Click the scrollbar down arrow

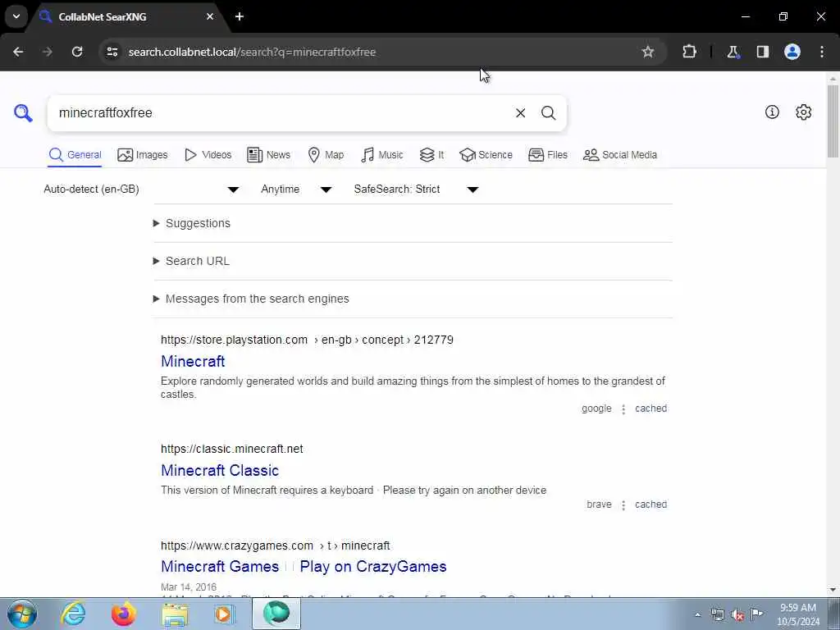[x=833, y=591]
